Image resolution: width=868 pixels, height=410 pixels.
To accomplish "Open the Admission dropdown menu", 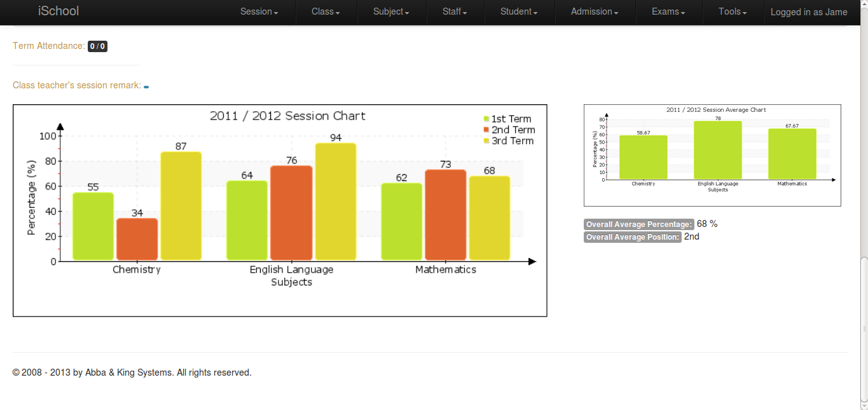I will pyautogui.click(x=593, y=11).
